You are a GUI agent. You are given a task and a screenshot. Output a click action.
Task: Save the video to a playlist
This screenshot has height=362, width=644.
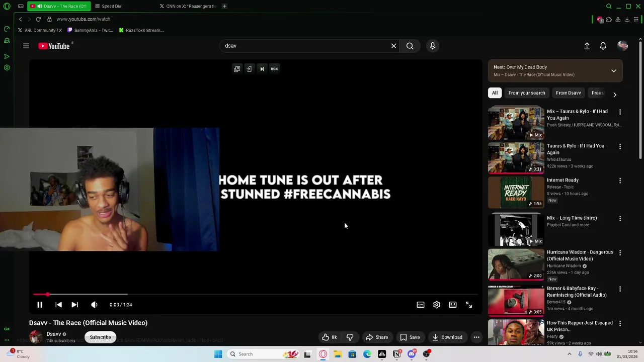click(x=410, y=337)
